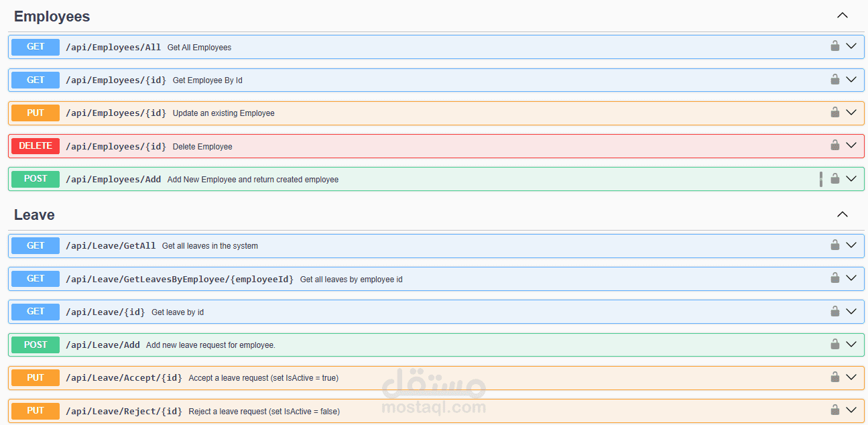Viewport: 868px width, 425px height.
Task: Click the DELETE method badge
Action: coord(36,146)
